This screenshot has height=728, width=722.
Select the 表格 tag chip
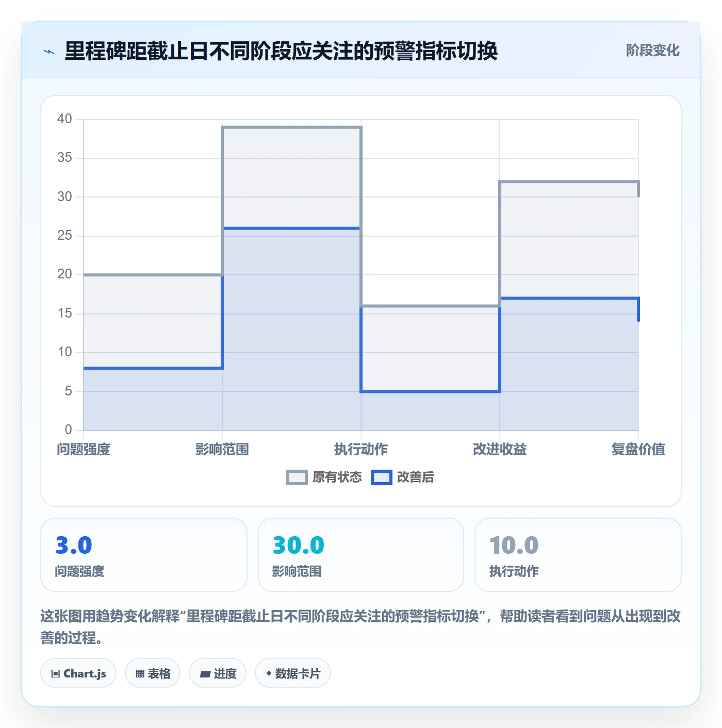(153, 673)
